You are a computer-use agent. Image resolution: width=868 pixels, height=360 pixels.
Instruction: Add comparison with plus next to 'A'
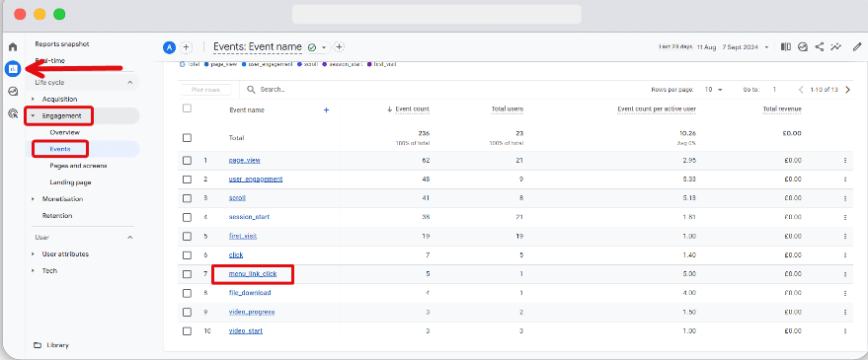(187, 47)
